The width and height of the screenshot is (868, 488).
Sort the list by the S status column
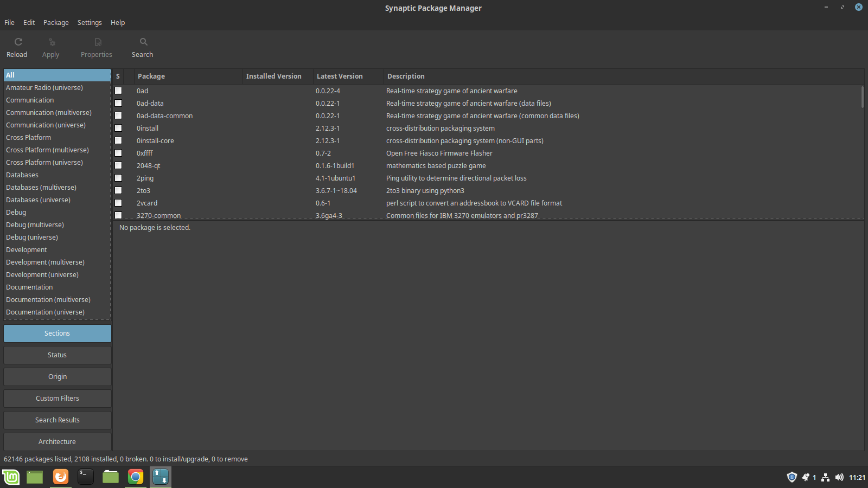(x=118, y=76)
